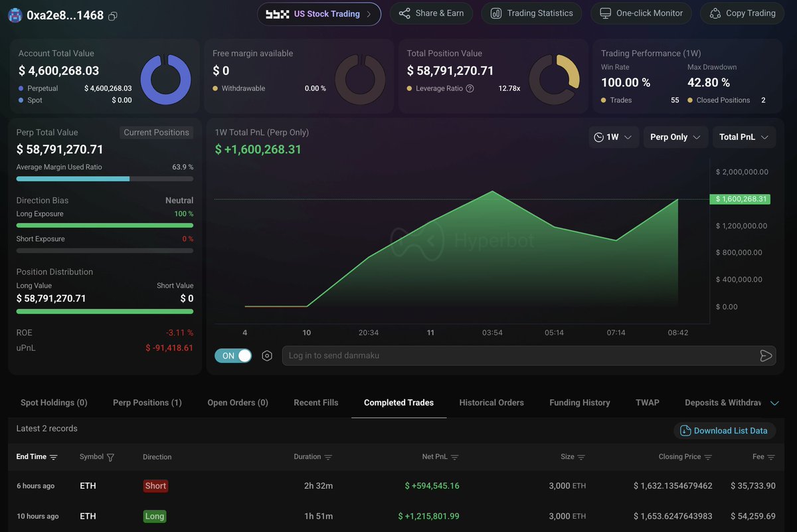This screenshot has height=532, width=797.
Task: Sort by Size column icon
Action: pos(581,457)
